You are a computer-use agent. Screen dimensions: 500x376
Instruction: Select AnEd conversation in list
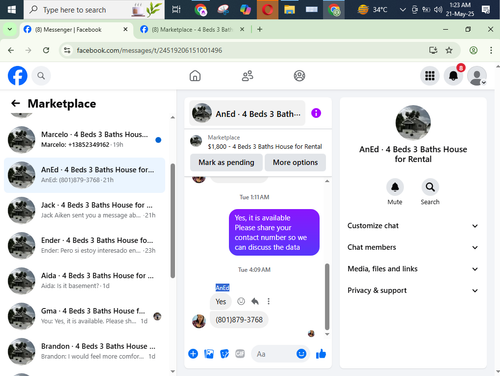pos(84,175)
